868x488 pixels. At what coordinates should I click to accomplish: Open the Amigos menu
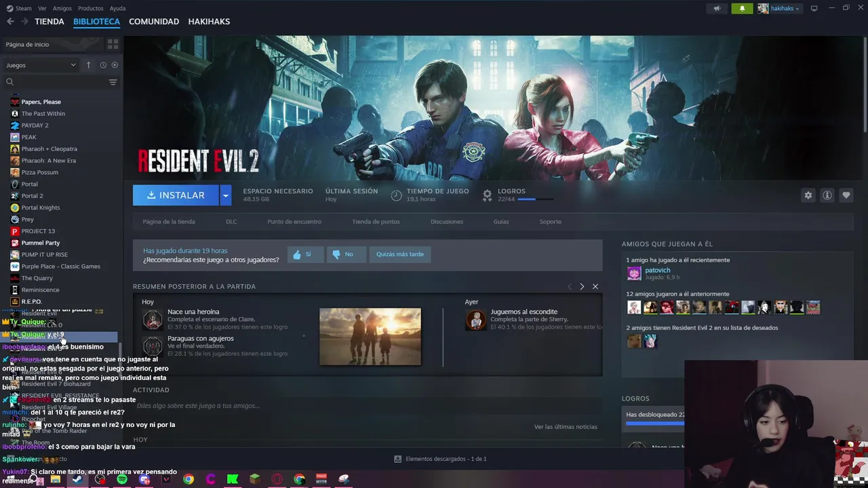(62, 8)
